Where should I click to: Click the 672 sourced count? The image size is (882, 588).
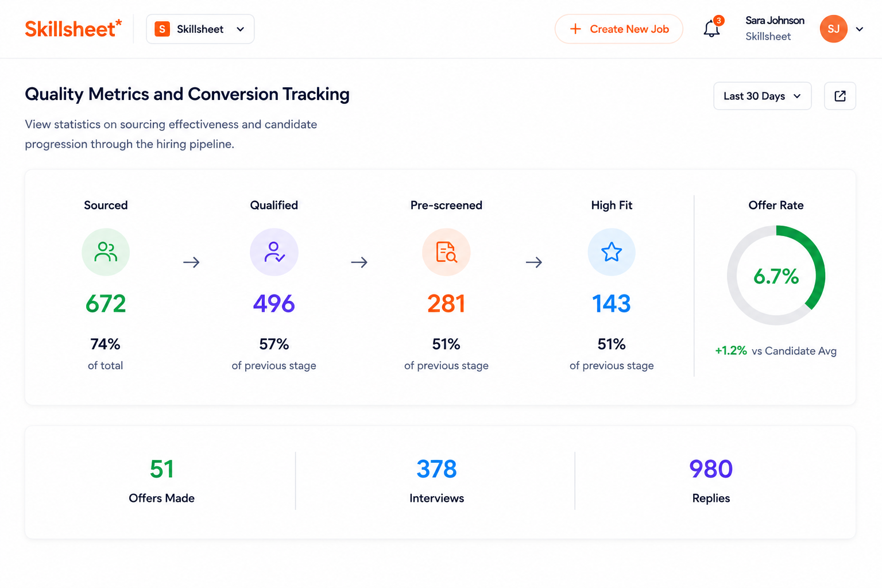(x=106, y=304)
